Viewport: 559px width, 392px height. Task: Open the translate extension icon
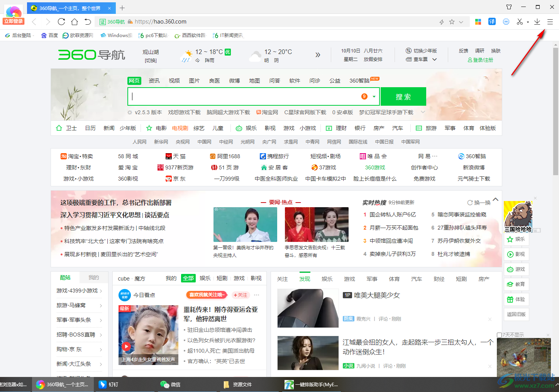(492, 22)
